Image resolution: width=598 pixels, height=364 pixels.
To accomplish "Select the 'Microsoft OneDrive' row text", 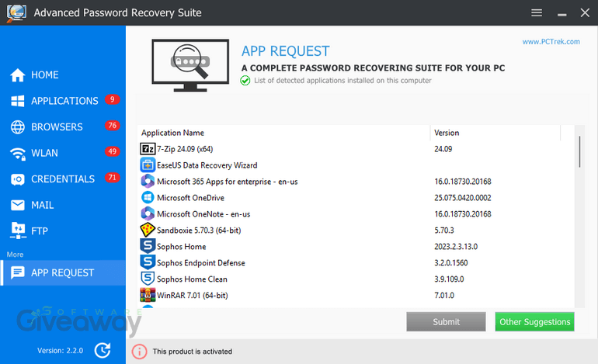I will [x=191, y=198].
